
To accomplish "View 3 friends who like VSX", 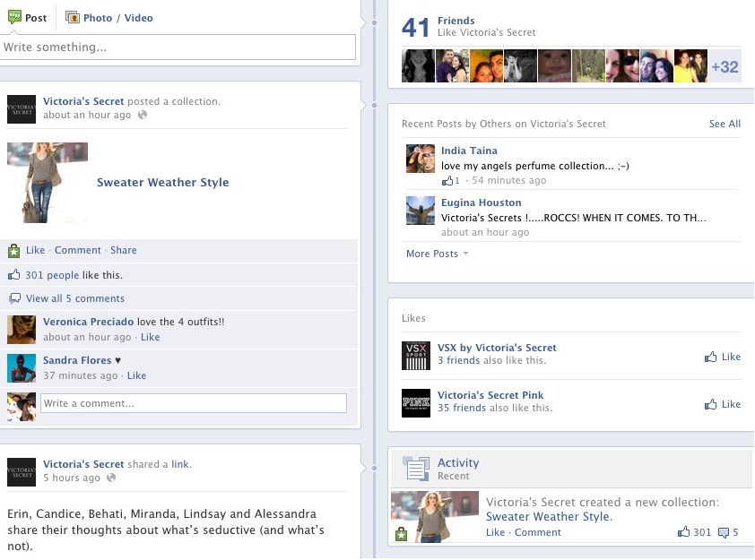I will click(x=458, y=360).
